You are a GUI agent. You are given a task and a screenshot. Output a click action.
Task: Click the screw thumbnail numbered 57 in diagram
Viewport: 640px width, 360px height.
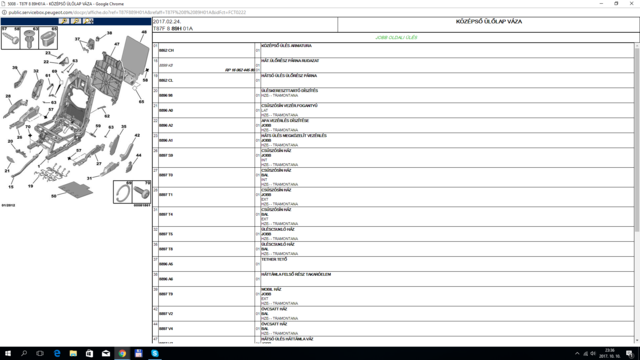tap(10, 38)
